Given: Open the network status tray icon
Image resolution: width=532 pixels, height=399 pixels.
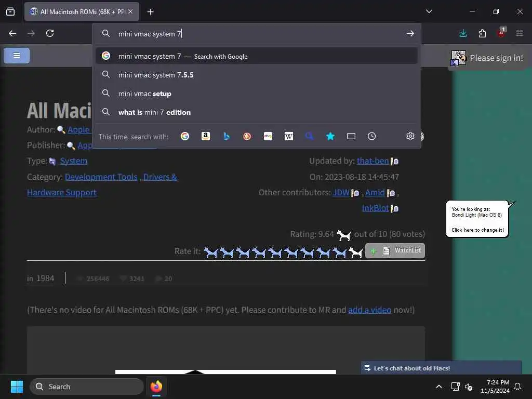Looking at the screenshot, I should pos(455,387).
